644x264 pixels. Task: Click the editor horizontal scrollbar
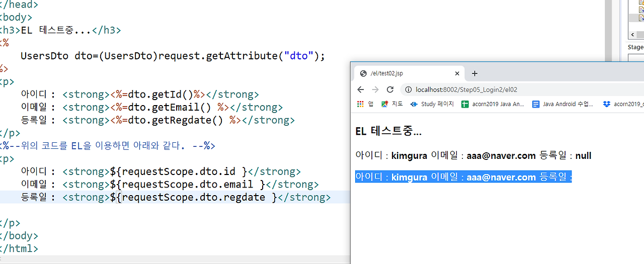(175, 259)
